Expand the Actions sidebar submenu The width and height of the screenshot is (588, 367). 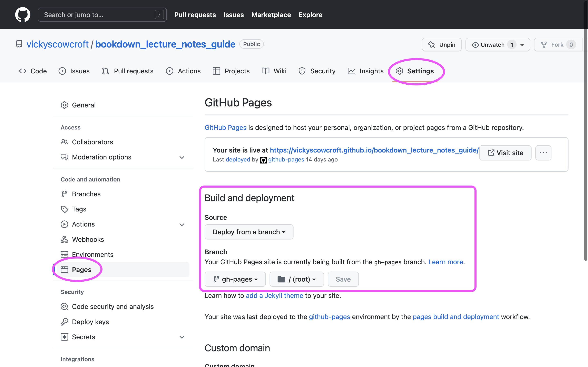pyautogui.click(x=182, y=224)
